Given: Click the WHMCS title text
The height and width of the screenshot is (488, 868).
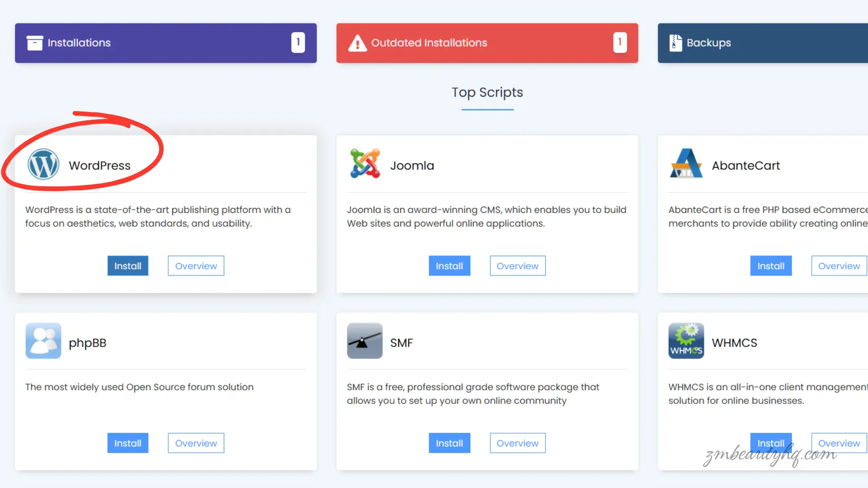Looking at the screenshot, I should (735, 343).
